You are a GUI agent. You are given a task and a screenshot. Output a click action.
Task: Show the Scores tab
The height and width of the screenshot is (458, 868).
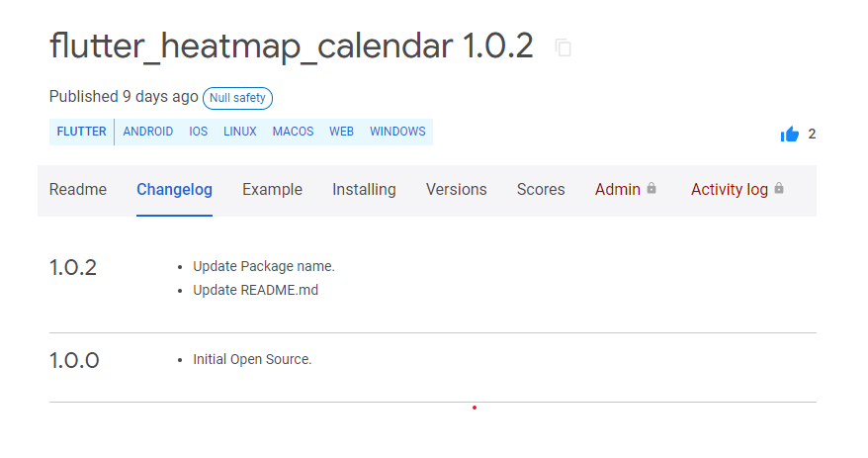(x=541, y=190)
